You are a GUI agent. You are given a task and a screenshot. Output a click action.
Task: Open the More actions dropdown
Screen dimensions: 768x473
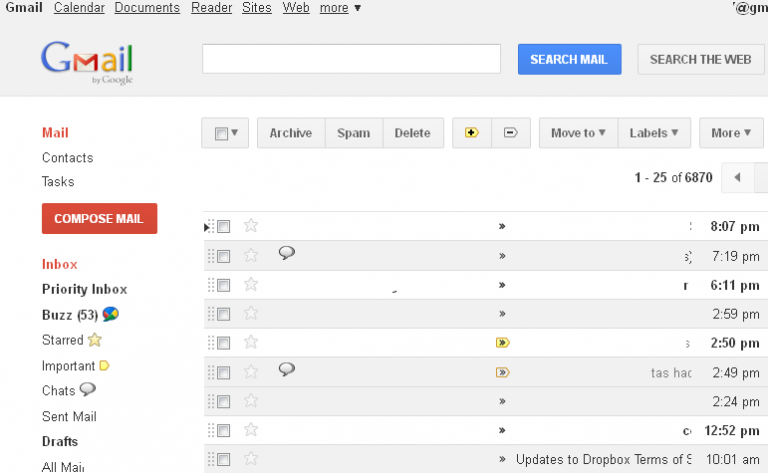731,133
